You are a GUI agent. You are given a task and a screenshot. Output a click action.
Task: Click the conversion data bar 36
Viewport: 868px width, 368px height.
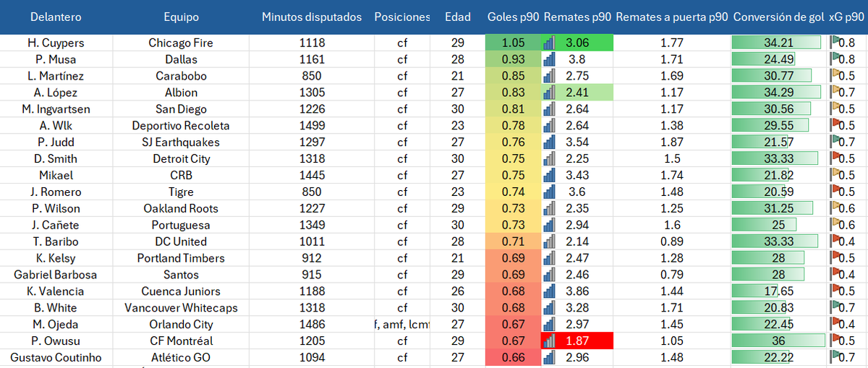tap(779, 341)
